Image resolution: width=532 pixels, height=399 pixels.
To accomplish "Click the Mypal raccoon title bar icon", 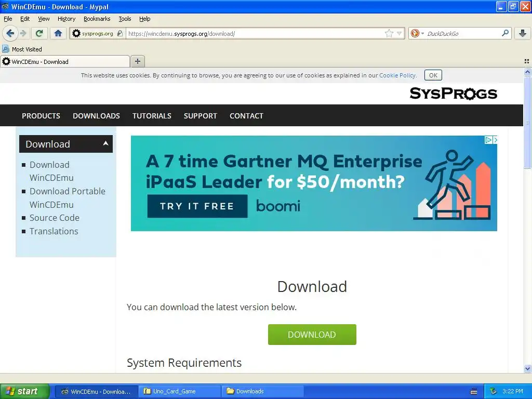I will (5, 6).
